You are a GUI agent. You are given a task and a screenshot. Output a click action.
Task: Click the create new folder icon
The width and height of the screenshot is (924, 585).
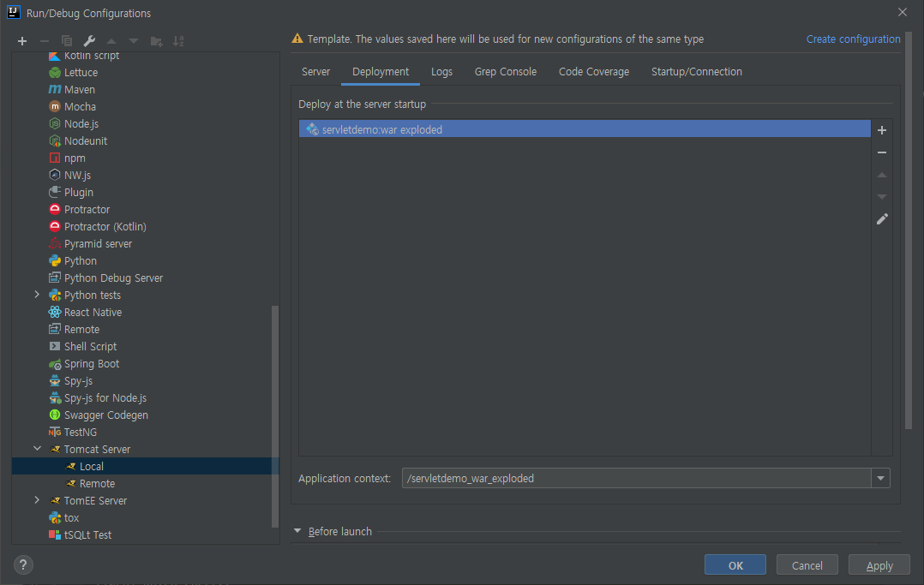click(x=156, y=41)
